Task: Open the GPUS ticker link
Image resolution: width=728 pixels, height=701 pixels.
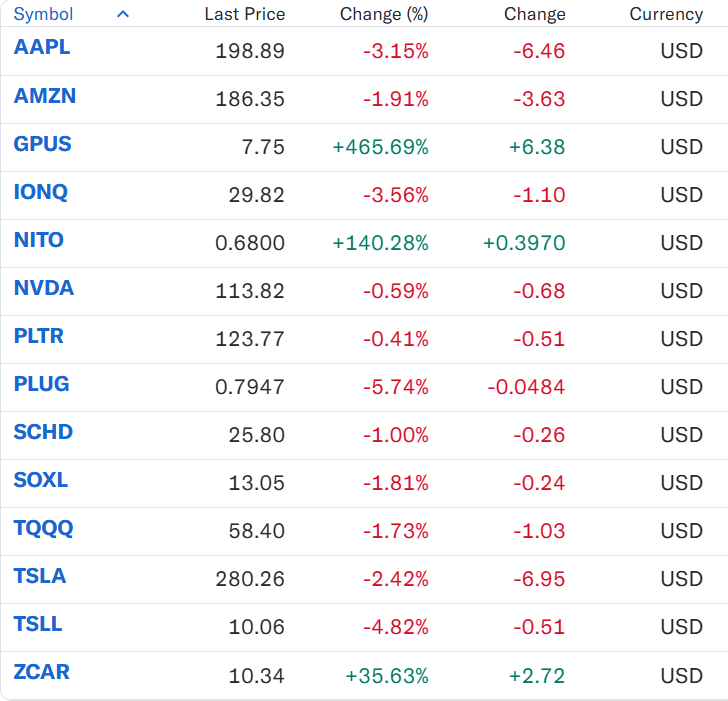Action: (42, 144)
